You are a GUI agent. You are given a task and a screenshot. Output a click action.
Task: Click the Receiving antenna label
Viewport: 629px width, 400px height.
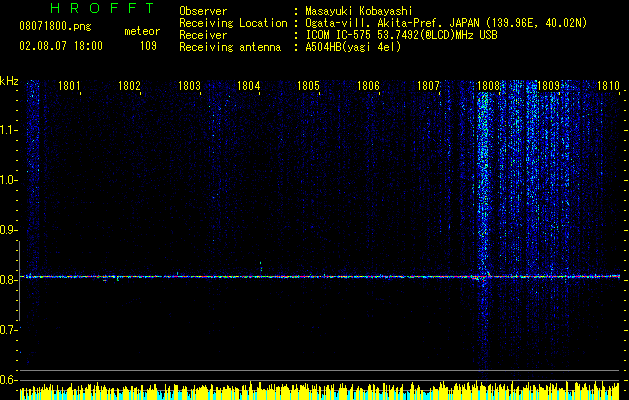(230, 47)
